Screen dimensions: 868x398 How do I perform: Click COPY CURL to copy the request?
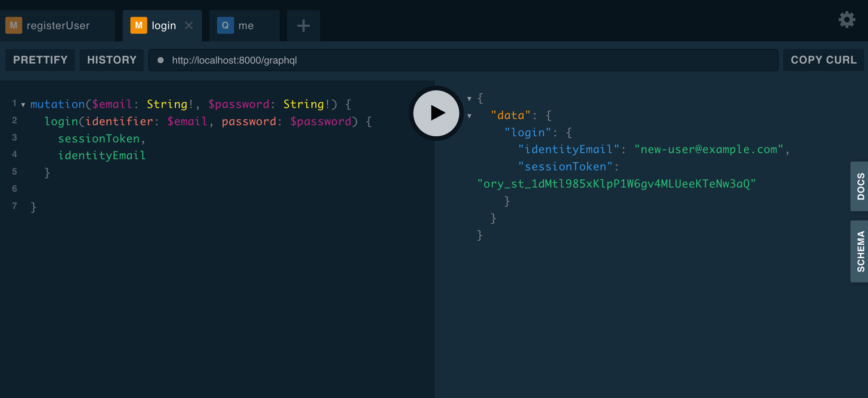(x=823, y=60)
